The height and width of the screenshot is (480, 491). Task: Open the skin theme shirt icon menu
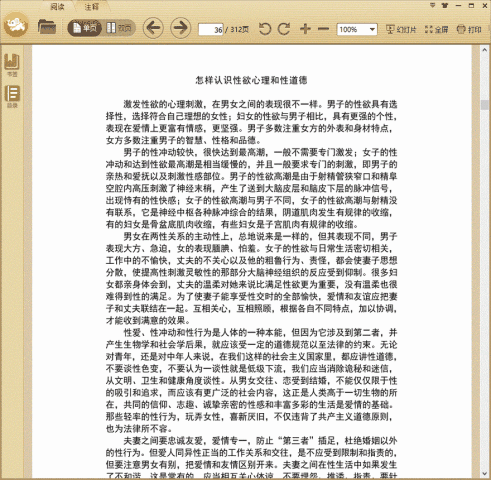click(x=445, y=5)
